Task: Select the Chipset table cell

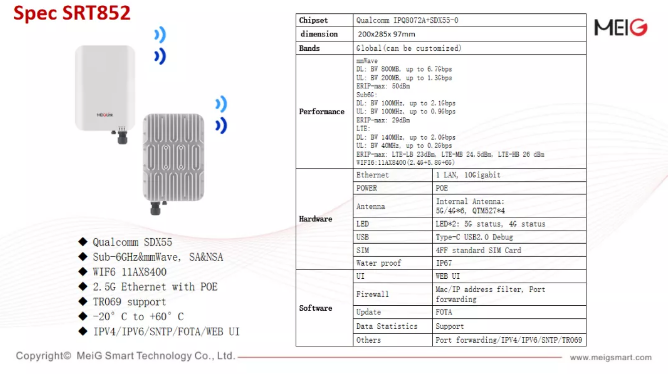Action: click(325, 20)
